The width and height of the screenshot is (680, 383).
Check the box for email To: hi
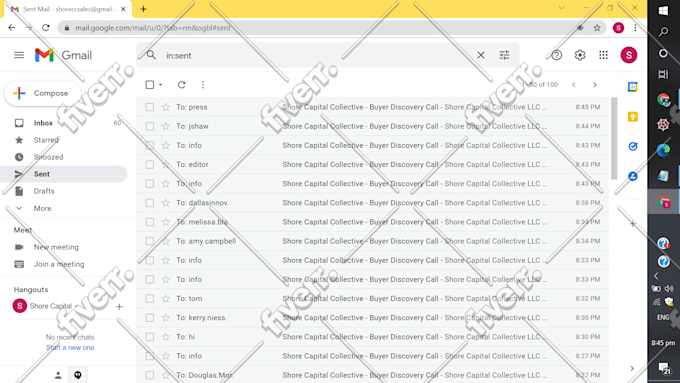150,337
